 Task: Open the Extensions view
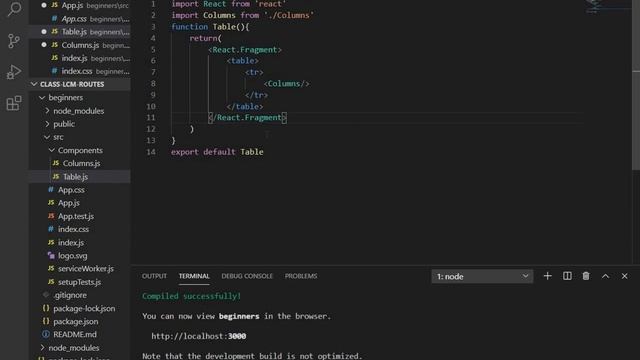point(14,103)
